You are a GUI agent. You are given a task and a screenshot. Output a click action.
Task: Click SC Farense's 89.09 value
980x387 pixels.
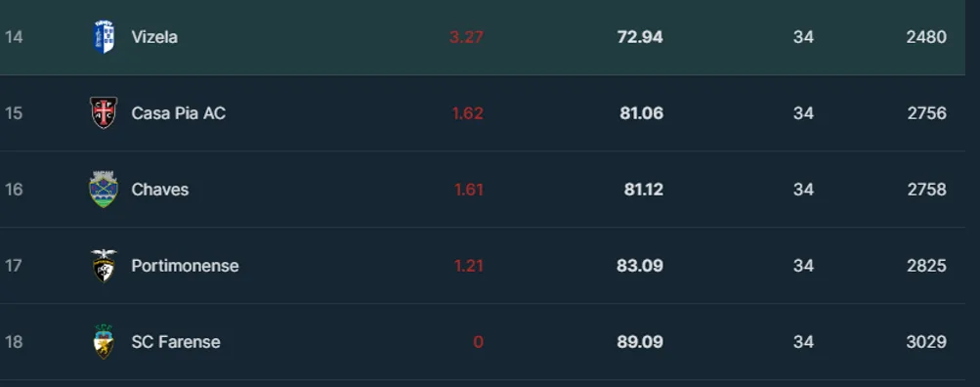(640, 342)
